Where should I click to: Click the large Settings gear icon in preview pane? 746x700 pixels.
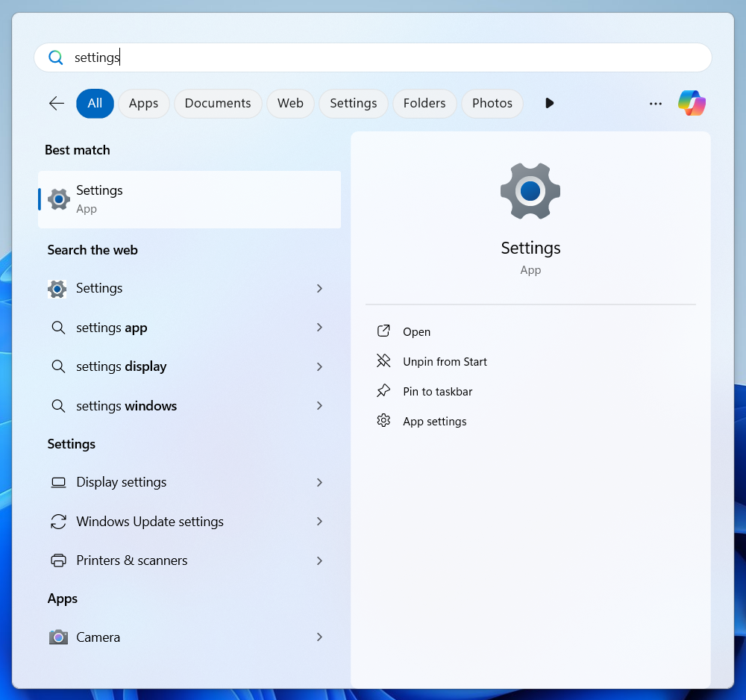(x=530, y=191)
